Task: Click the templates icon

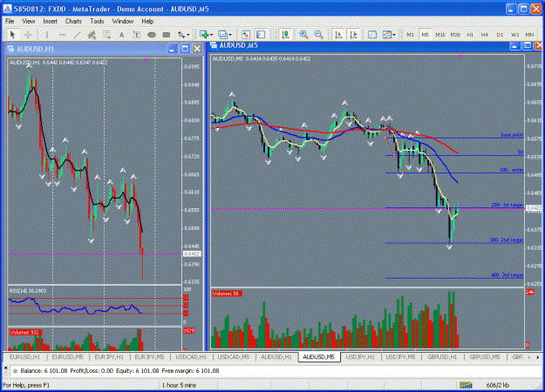Action: coord(387,35)
